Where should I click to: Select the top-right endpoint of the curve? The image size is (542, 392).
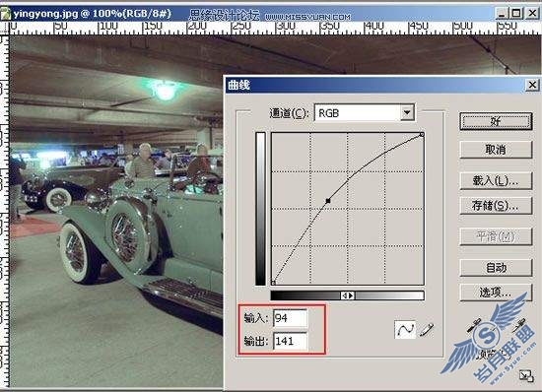pyautogui.click(x=422, y=134)
